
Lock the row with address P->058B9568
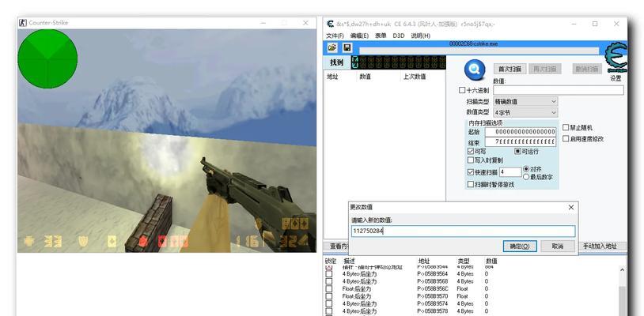329,281
